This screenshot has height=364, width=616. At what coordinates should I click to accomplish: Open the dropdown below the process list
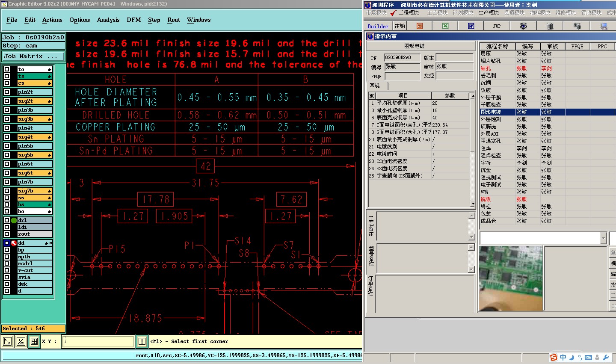603,238
